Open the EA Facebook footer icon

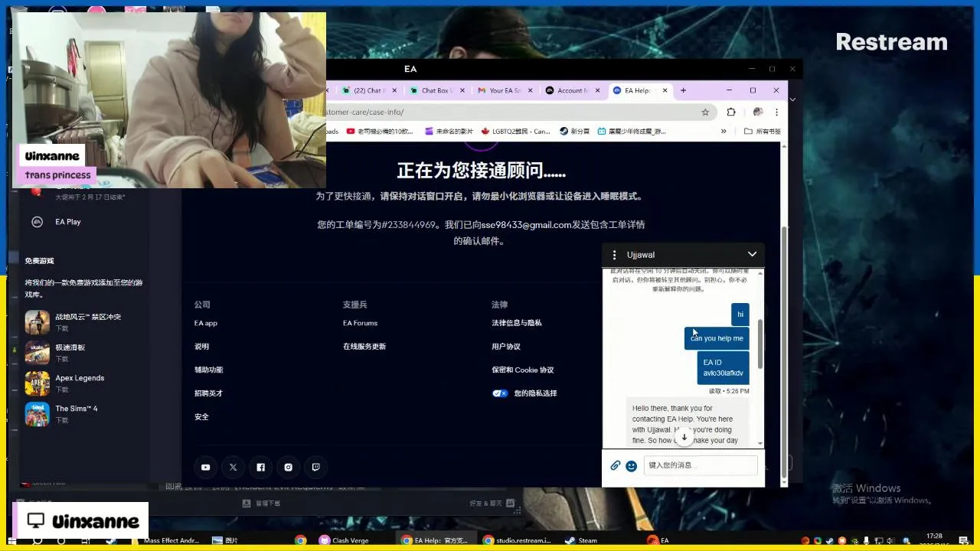pos(260,467)
